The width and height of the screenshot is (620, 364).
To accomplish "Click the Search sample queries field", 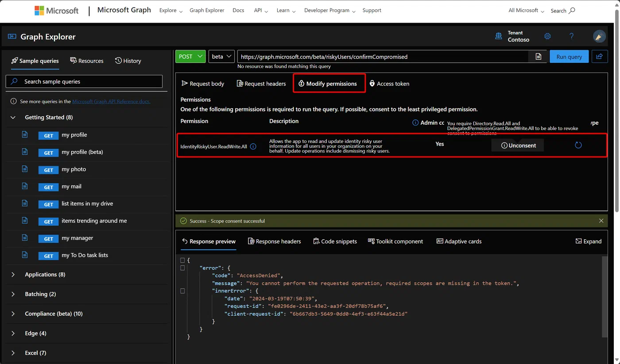I will coord(84,81).
